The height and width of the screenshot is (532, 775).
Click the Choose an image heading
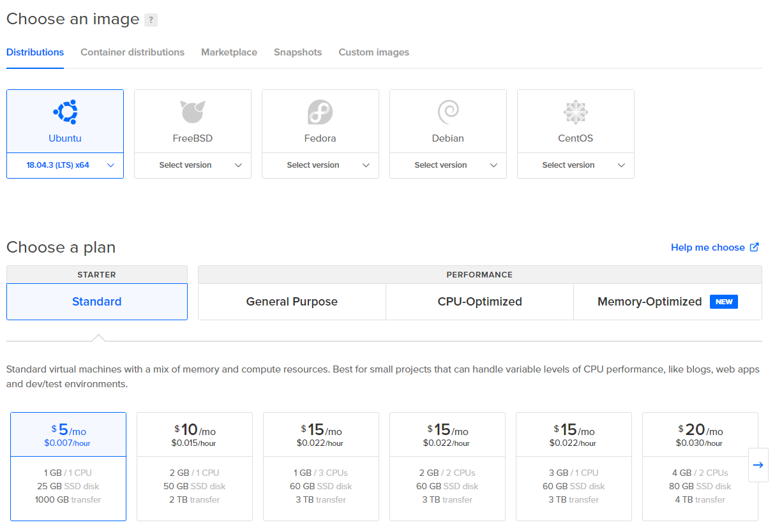(73, 19)
